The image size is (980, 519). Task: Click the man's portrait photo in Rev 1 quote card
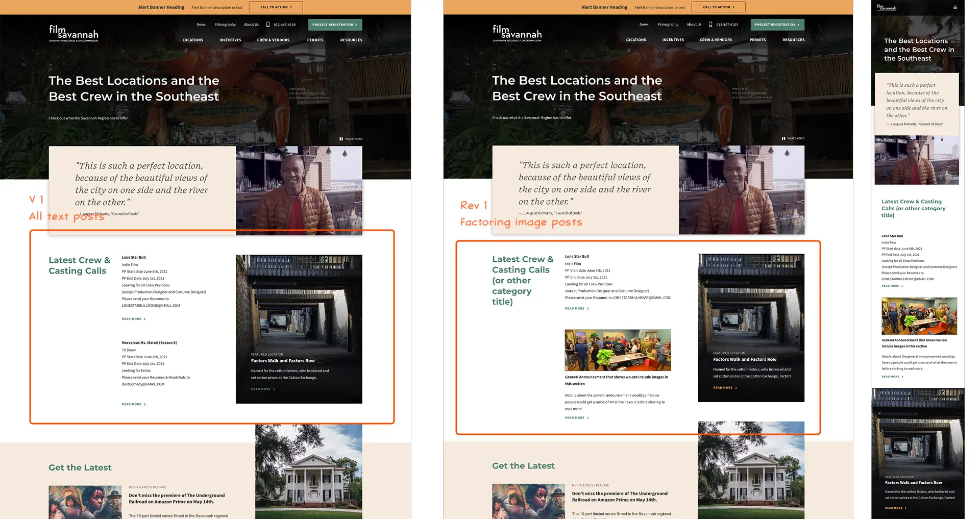click(742, 190)
